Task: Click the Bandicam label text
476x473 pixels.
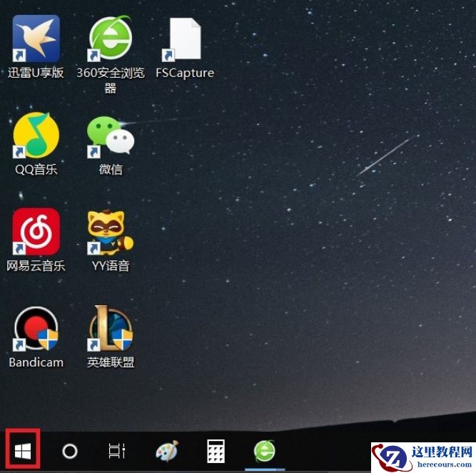Action: click(36, 362)
